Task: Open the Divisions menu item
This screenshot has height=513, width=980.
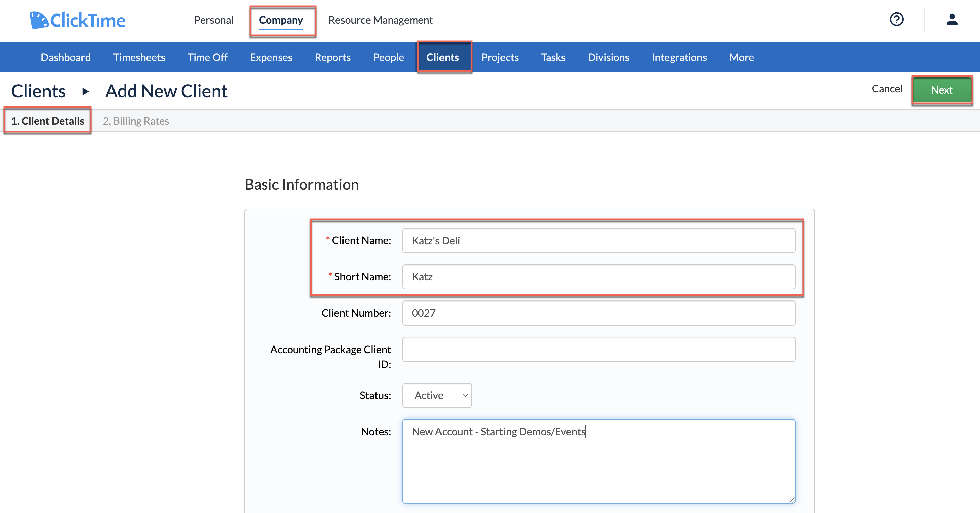Action: point(608,58)
